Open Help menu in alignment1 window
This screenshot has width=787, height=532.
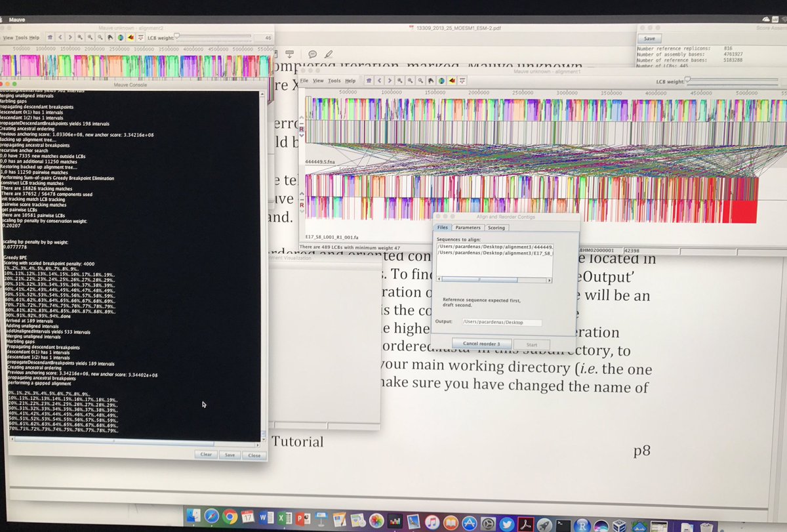pos(351,81)
